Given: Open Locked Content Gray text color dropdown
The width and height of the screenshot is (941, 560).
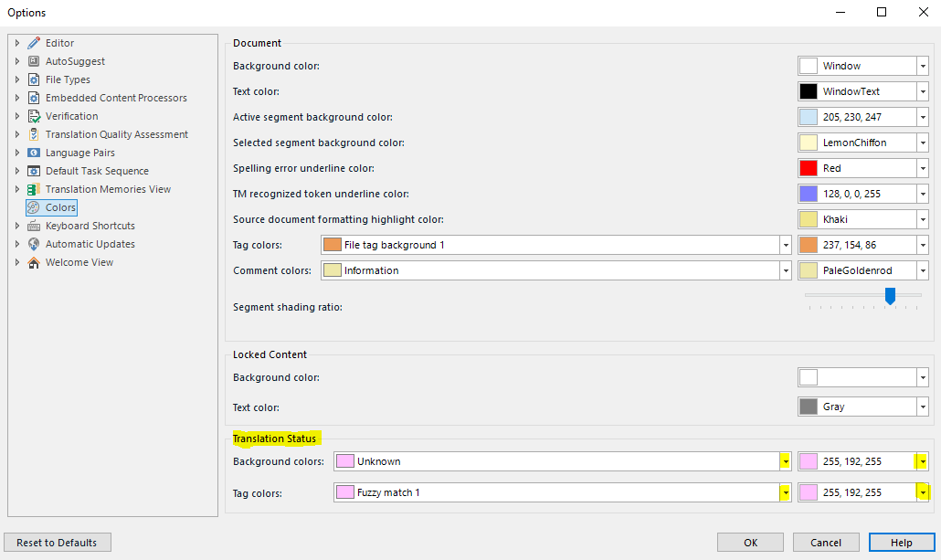Looking at the screenshot, I should coord(923,407).
